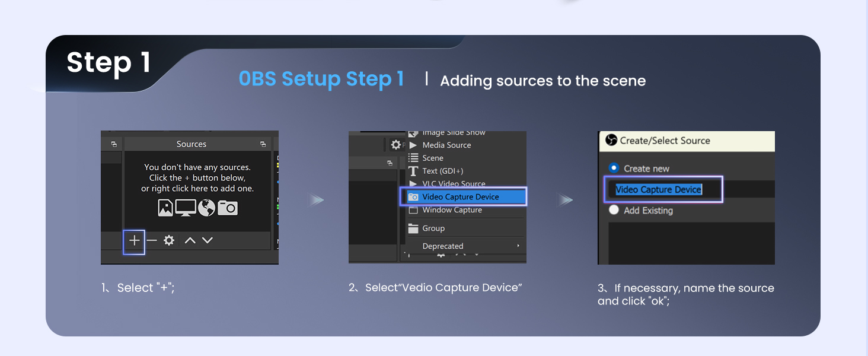Select the Add Existing radio button

[614, 210]
